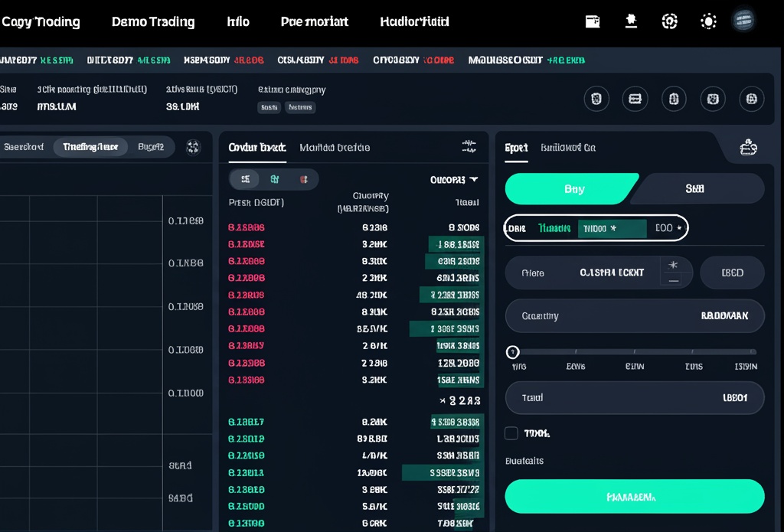The width and height of the screenshot is (784, 532).
Task: Expand the order book precision dropdown
Action: pos(453,179)
